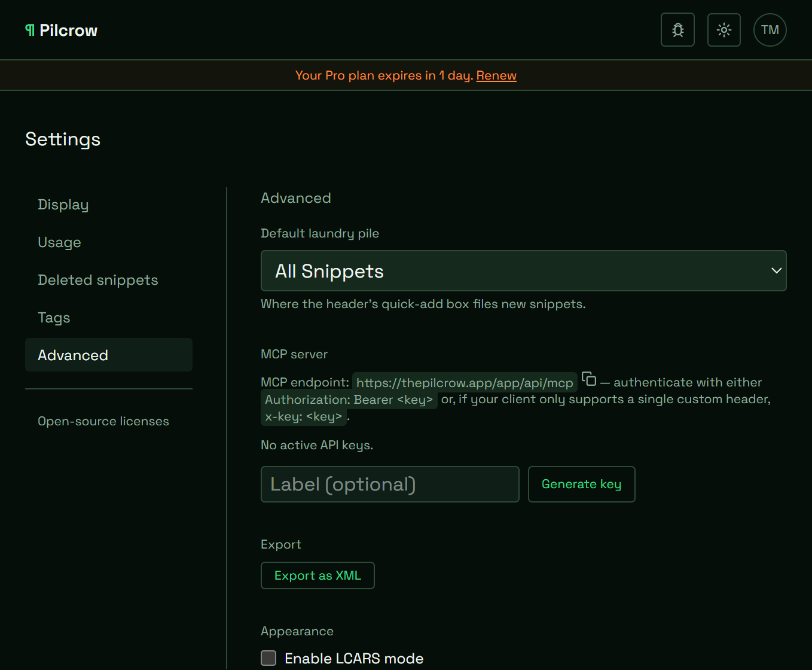Click the Export as XML button

[318, 575]
